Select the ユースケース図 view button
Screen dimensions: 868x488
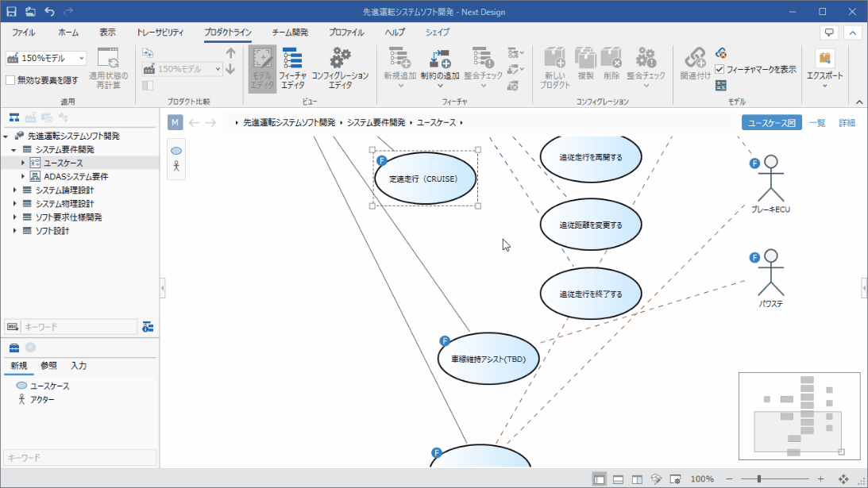coord(772,123)
